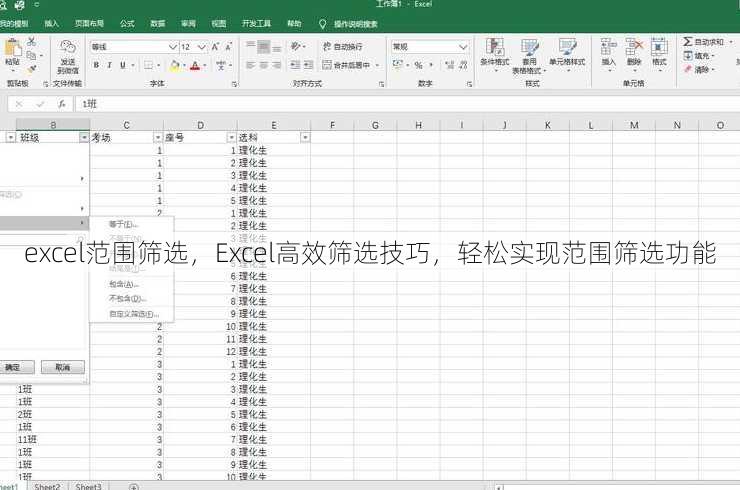Switch to the Sheet2 tab
Image resolution: width=740 pixels, height=490 pixels.
coord(47,486)
